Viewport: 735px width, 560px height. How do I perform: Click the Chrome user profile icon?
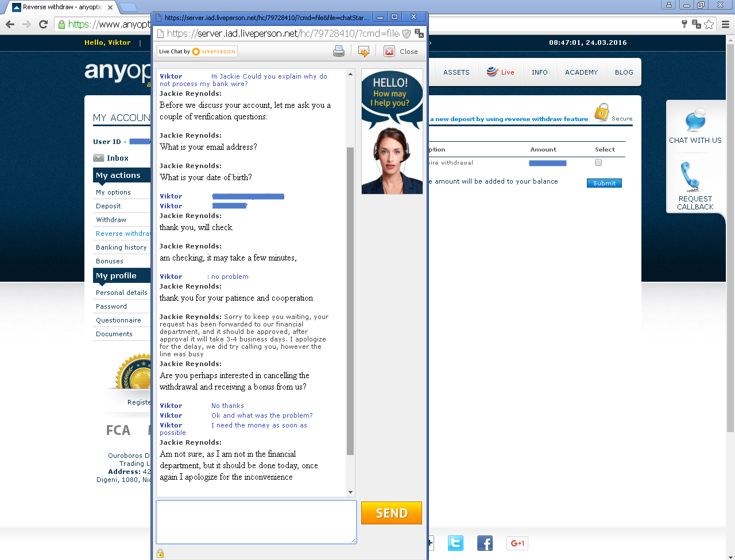click(669, 5)
